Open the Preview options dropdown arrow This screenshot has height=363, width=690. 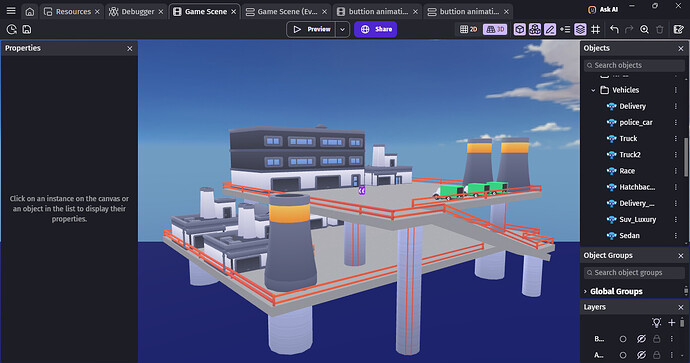click(342, 29)
